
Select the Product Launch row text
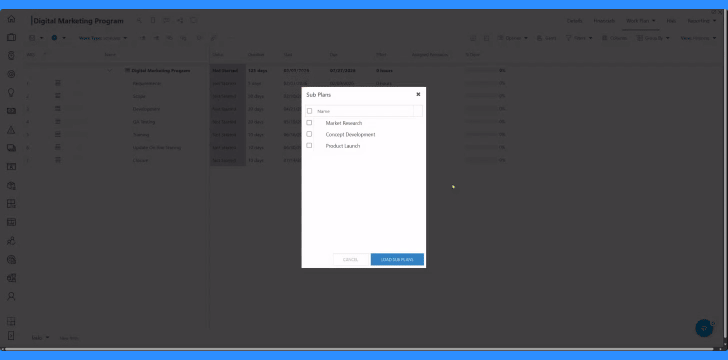tap(343, 146)
